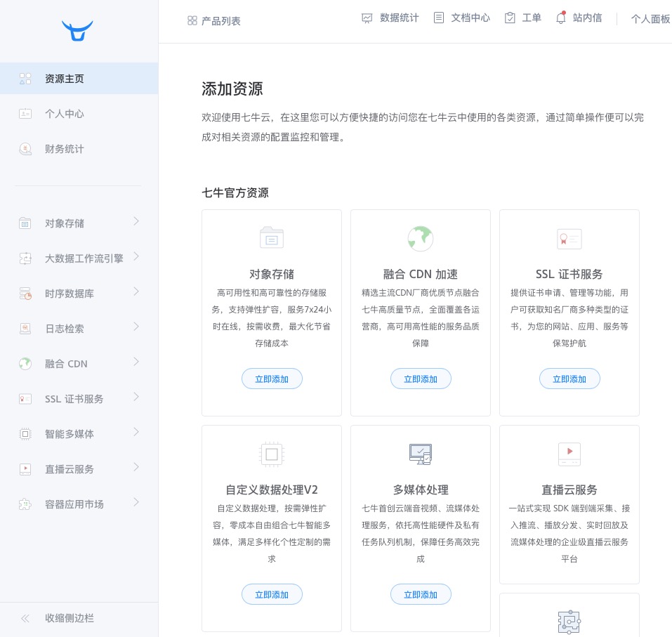The height and width of the screenshot is (637, 672).
Task: Click the 日志检索 sidebar icon
Action: click(25, 329)
